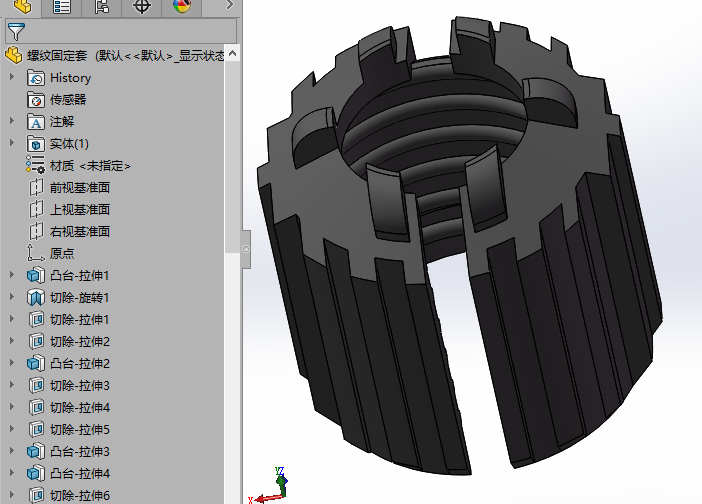The height and width of the screenshot is (504, 702).
Task: Show more manager tabs with the chevron
Action: point(229,5)
